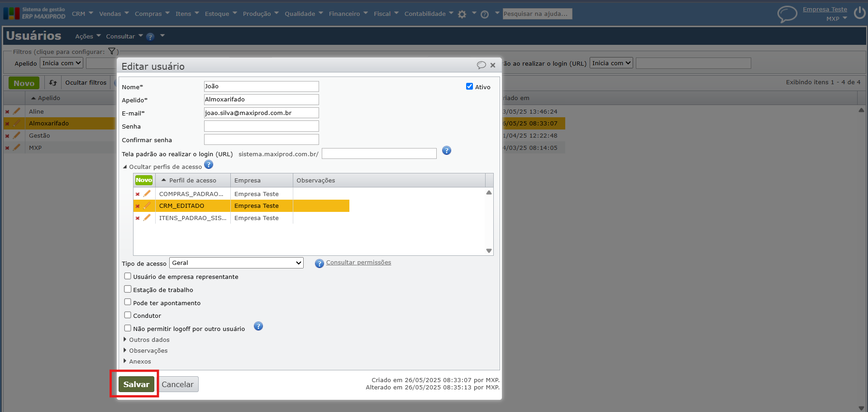Click help icon for Não permitir logoff
868x412 pixels.
[258, 326]
